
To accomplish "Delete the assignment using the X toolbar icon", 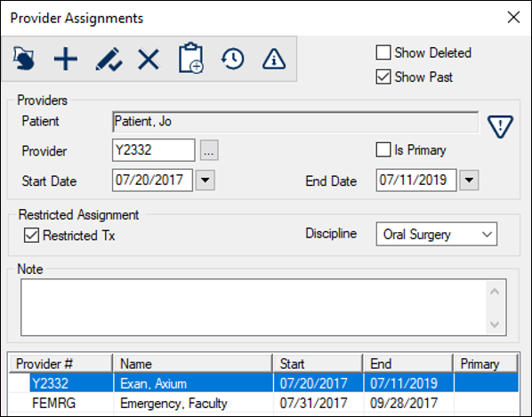I will point(149,59).
